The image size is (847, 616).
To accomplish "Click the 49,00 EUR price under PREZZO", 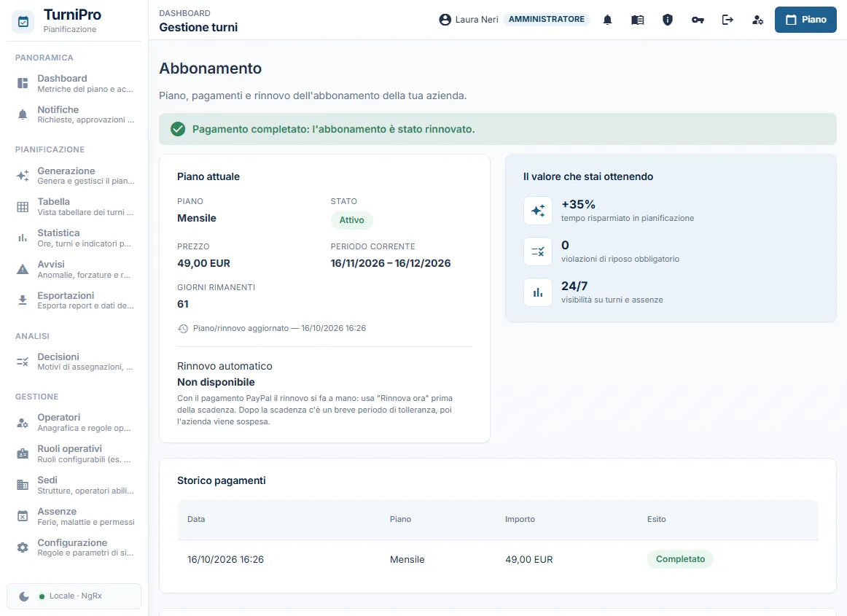I will [x=203, y=263].
